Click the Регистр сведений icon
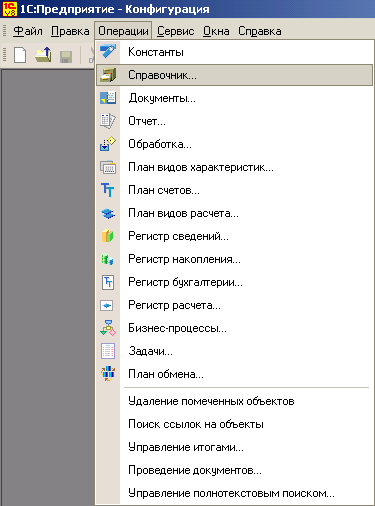 pos(108,236)
